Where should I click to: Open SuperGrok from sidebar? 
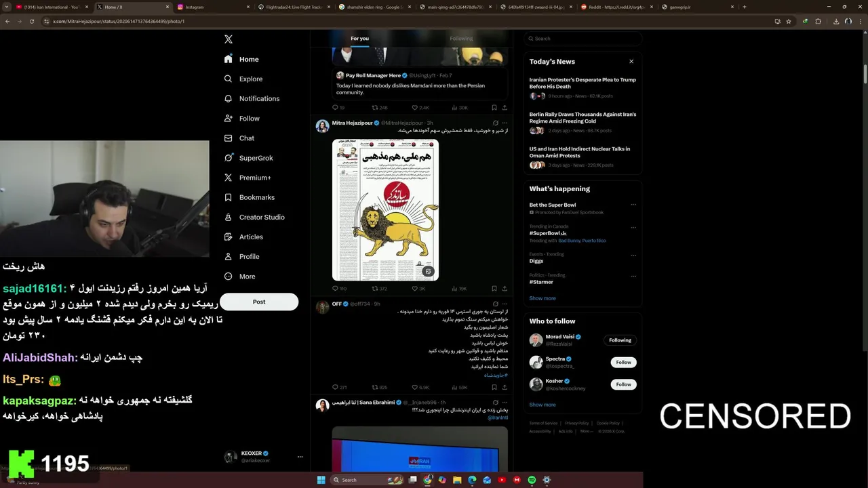pos(248,158)
